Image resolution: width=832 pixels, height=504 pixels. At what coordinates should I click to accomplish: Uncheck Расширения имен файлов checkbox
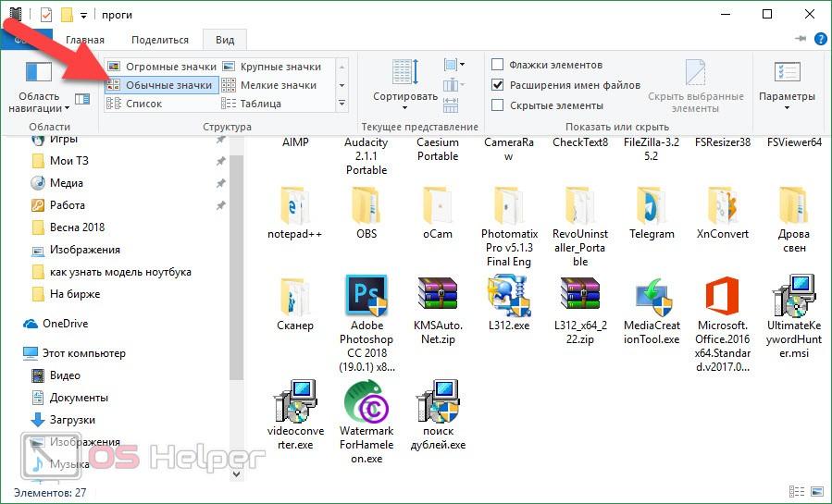coord(498,85)
